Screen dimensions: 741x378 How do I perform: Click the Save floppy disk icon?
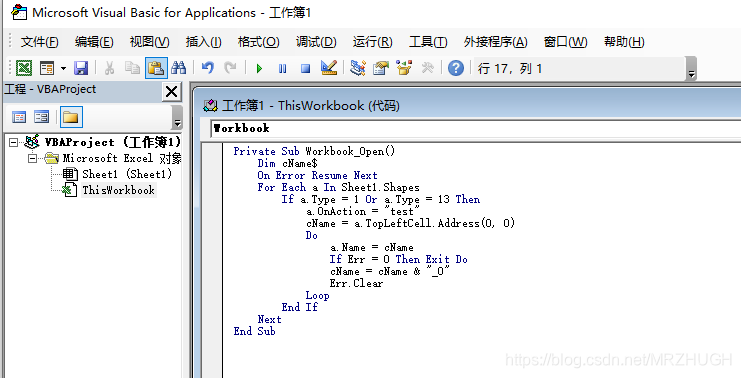click(81, 69)
